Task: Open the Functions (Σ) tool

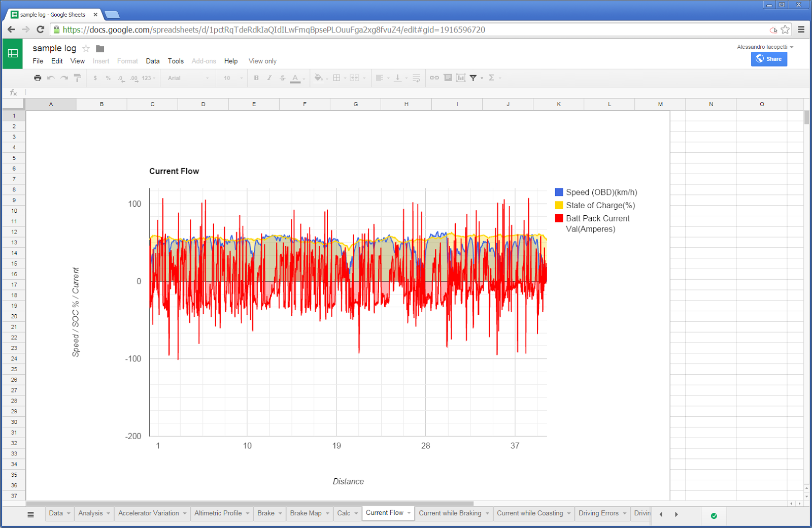Action: (492, 78)
